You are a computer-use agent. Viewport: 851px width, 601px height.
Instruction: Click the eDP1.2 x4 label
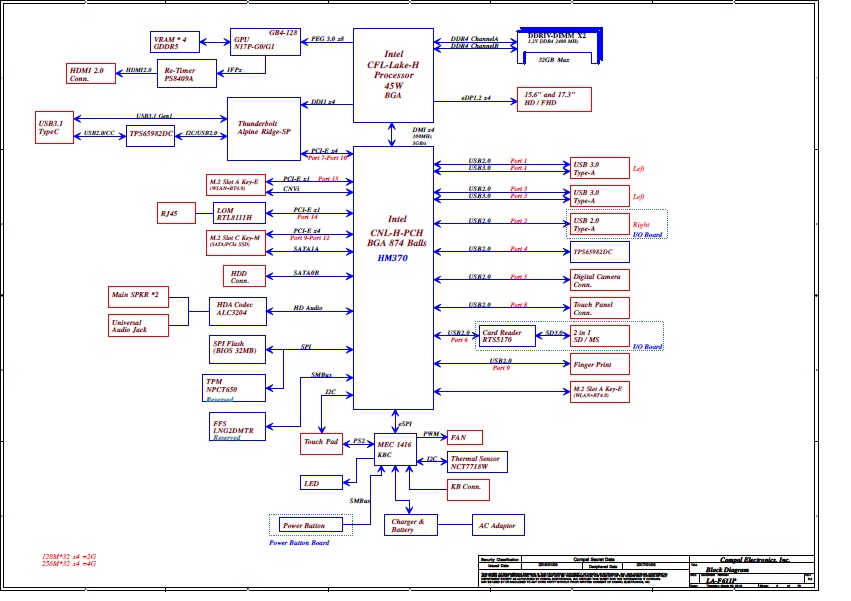point(476,98)
